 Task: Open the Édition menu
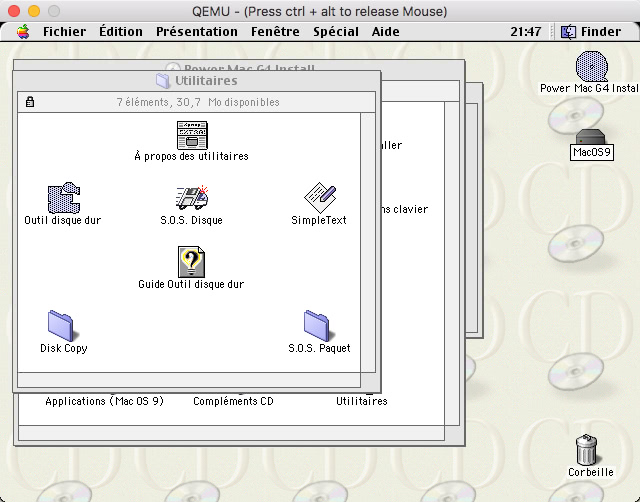[121, 31]
